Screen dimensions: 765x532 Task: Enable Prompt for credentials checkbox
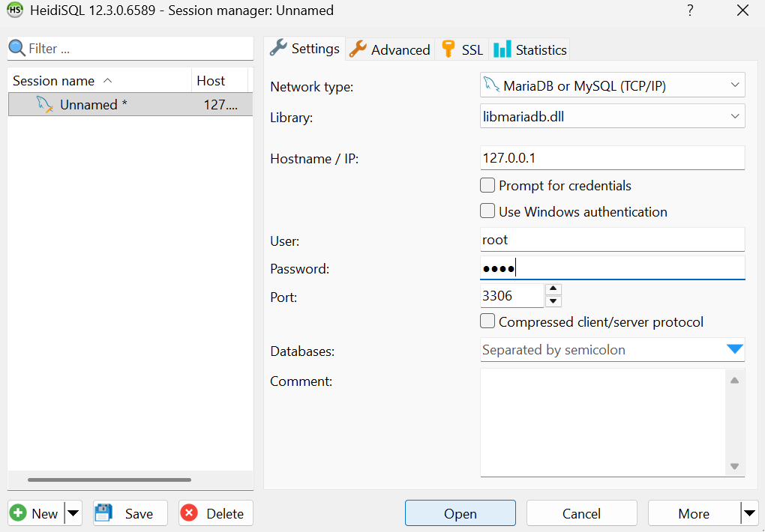pyautogui.click(x=487, y=185)
